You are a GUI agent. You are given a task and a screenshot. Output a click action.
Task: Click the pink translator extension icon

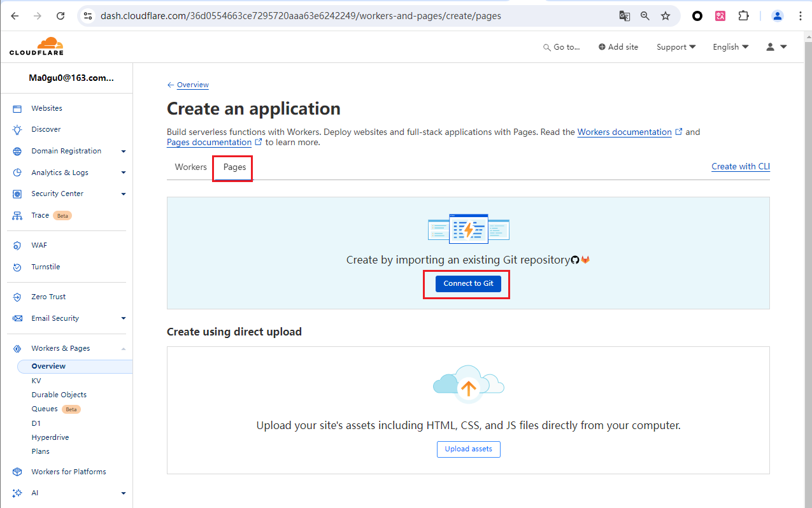point(720,16)
